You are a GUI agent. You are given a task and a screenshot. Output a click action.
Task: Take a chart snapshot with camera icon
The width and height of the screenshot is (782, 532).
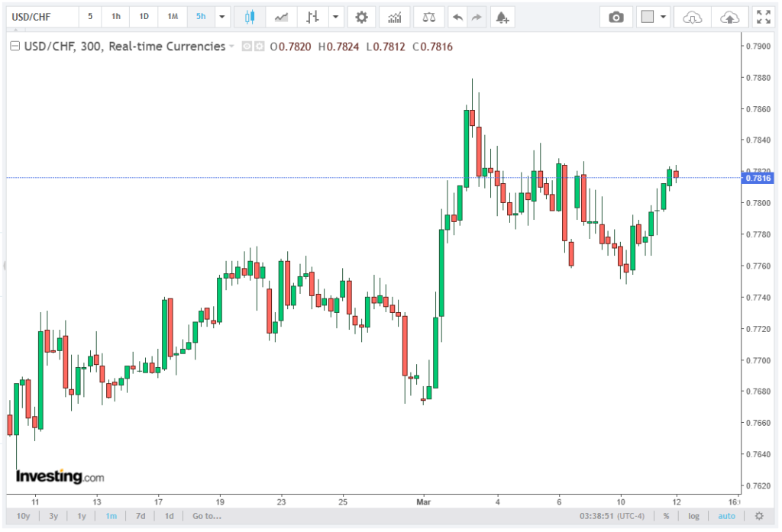click(616, 17)
